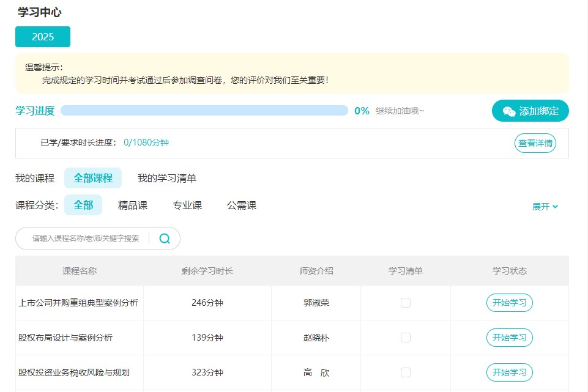Click the WeChat icon on the binding button
This screenshot has height=392, width=588.
tap(508, 111)
